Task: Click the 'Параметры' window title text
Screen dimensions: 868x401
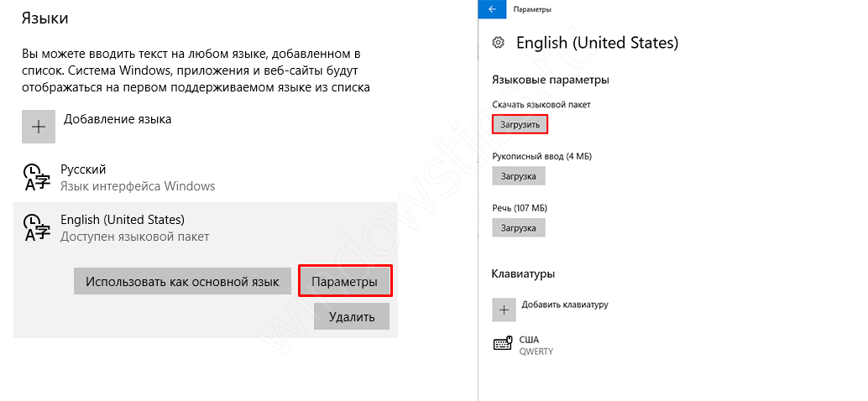Action: pos(531,9)
